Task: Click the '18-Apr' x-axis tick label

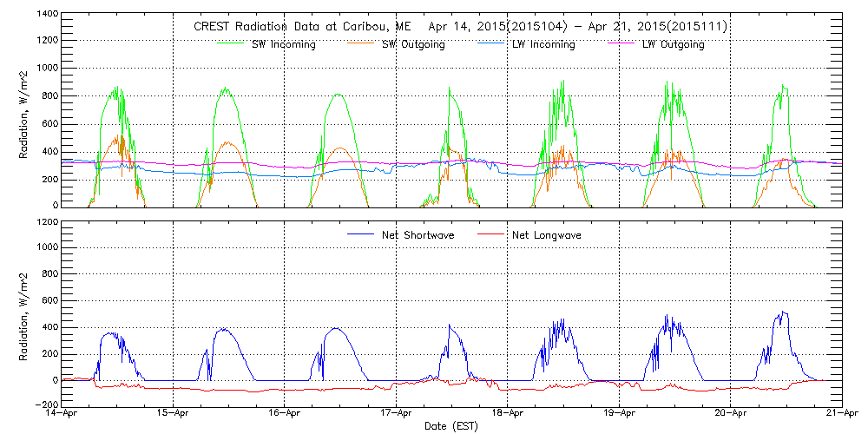Action: tap(508, 414)
